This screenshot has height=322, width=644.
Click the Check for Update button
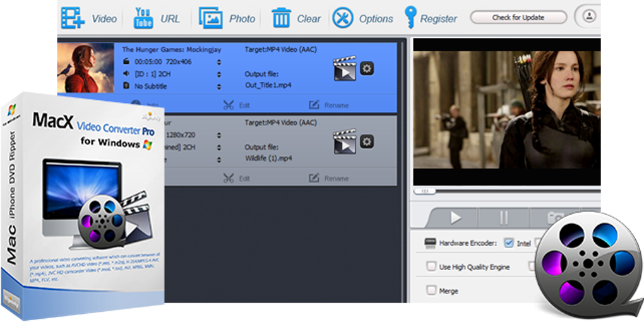click(x=518, y=18)
